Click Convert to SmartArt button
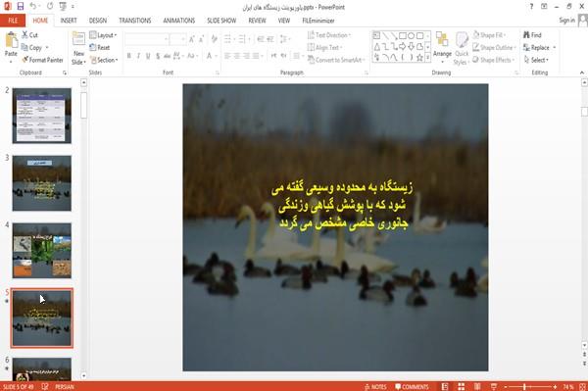 (336, 60)
